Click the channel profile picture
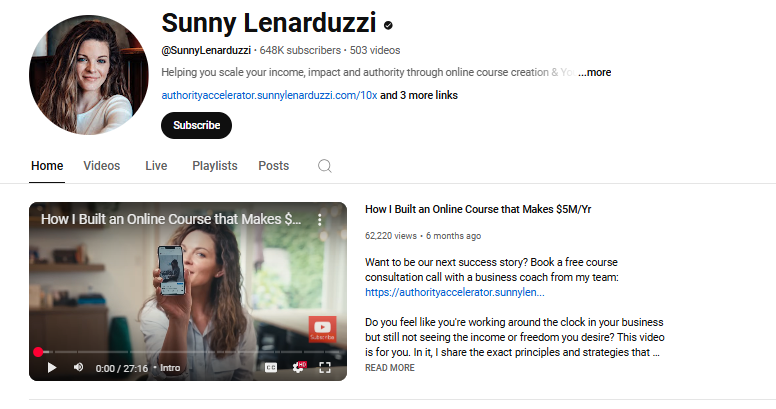 (89, 75)
